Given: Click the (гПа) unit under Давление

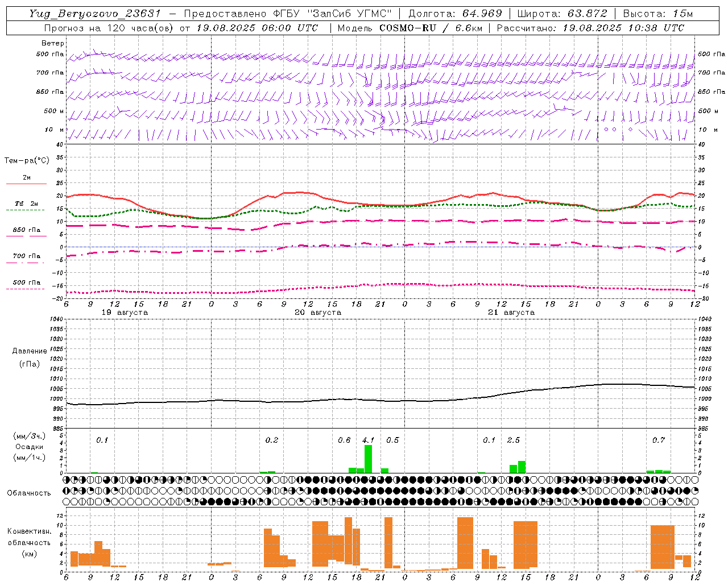Looking at the screenshot, I should [30, 364].
